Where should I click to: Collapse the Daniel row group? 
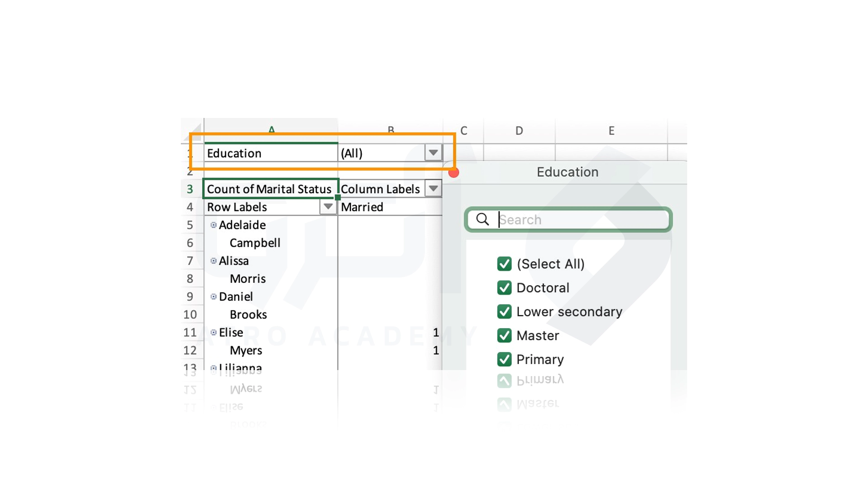click(x=213, y=296)
